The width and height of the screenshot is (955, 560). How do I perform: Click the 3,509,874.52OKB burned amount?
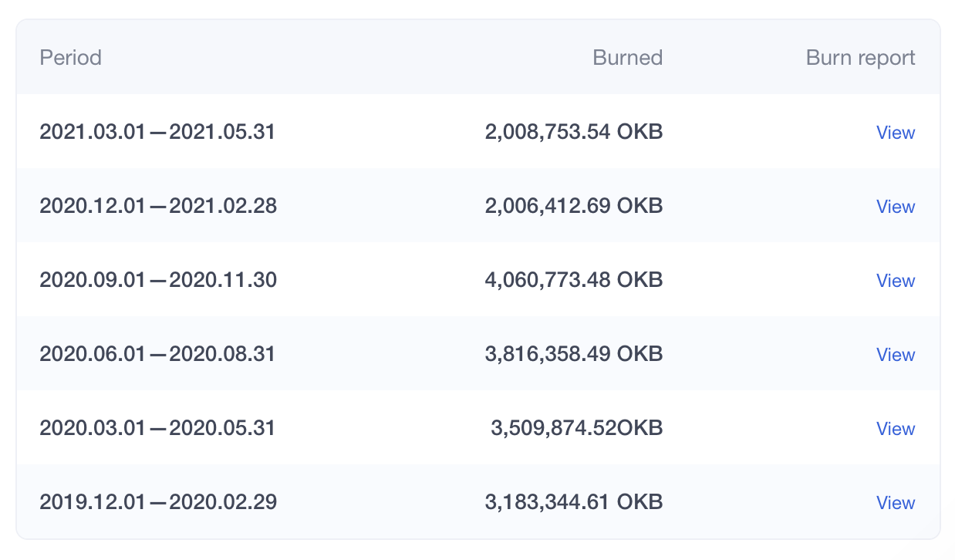point(576,428)
